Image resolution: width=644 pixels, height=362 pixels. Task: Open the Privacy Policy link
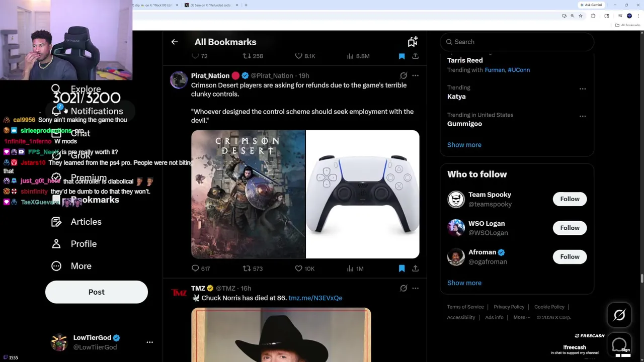click(509, 307)
